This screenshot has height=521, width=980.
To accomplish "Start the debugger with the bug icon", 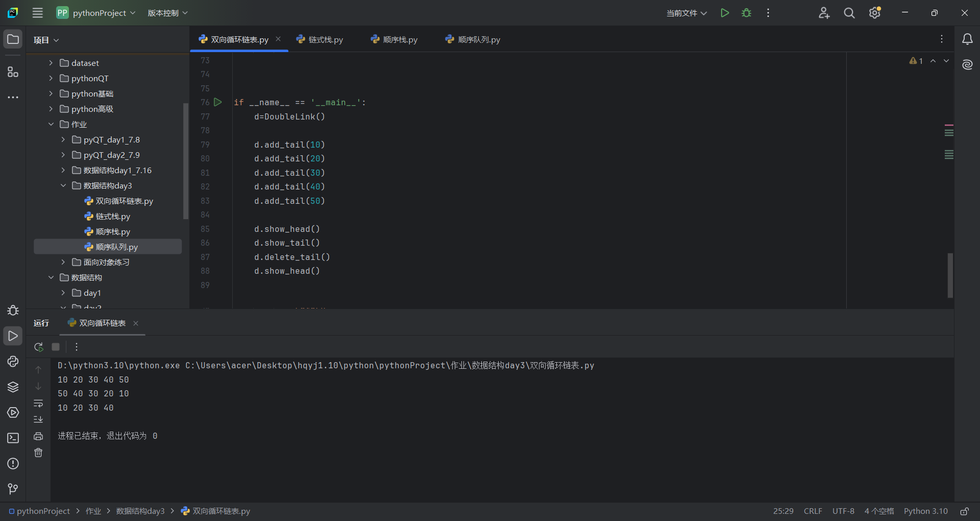I will (x=746, y=13).
